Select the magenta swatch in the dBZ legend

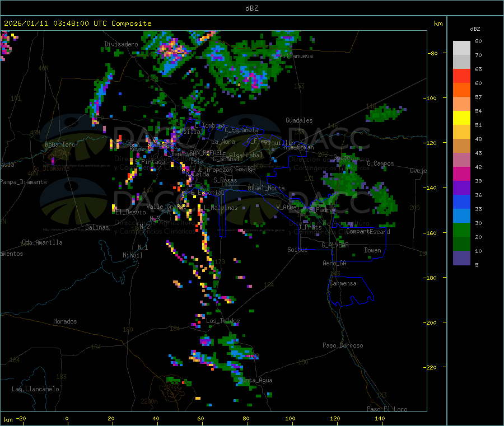pyautogui.click(x=461, y=174)
